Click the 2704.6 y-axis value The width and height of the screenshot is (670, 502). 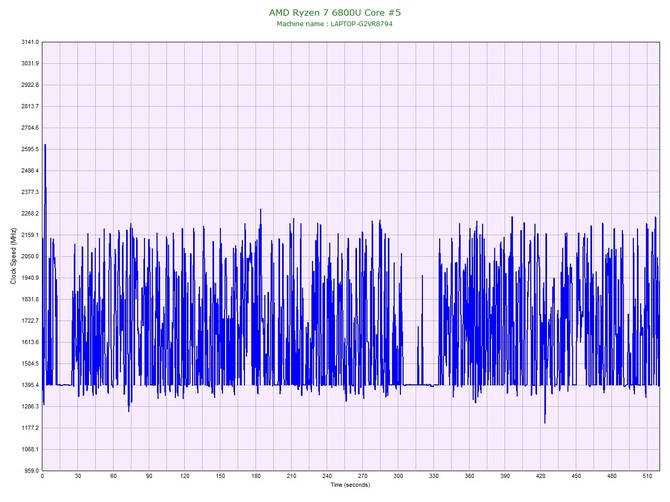30,127
